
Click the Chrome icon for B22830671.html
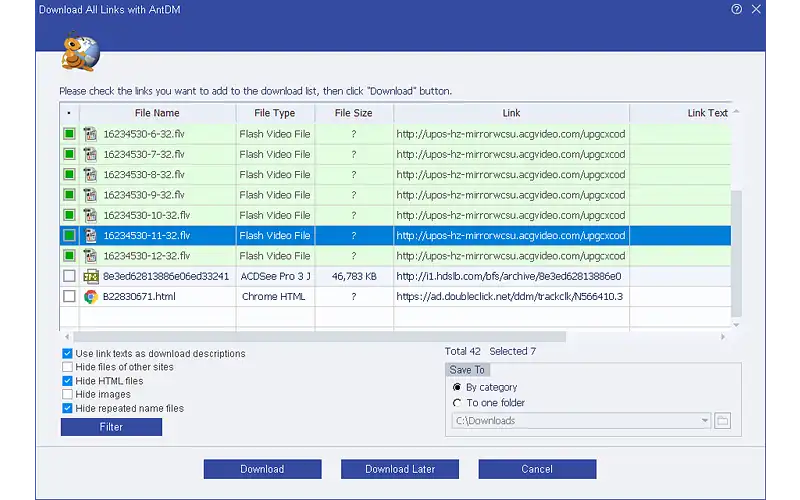point(91,296)
